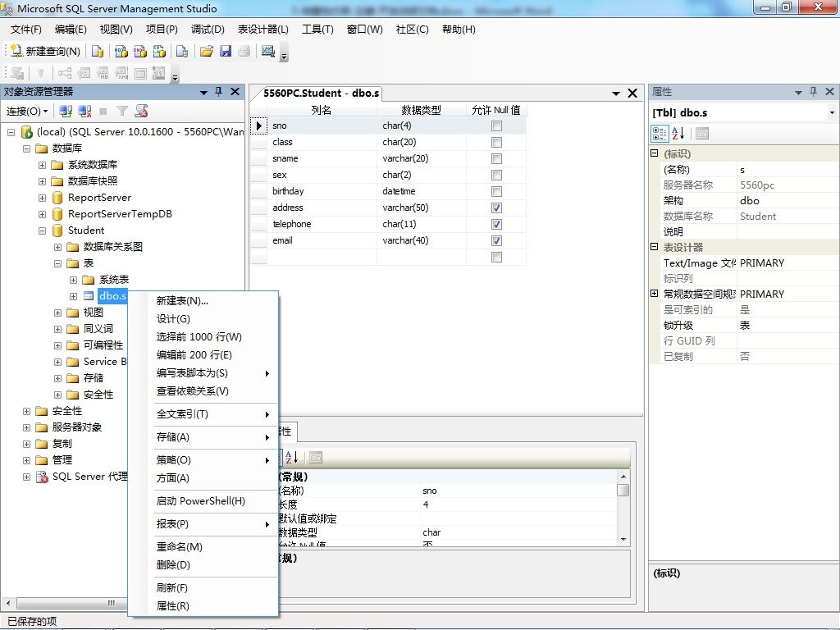Open the 文件(F) menu
This screenshot has height=630, width=840.
tap(25, 30)
